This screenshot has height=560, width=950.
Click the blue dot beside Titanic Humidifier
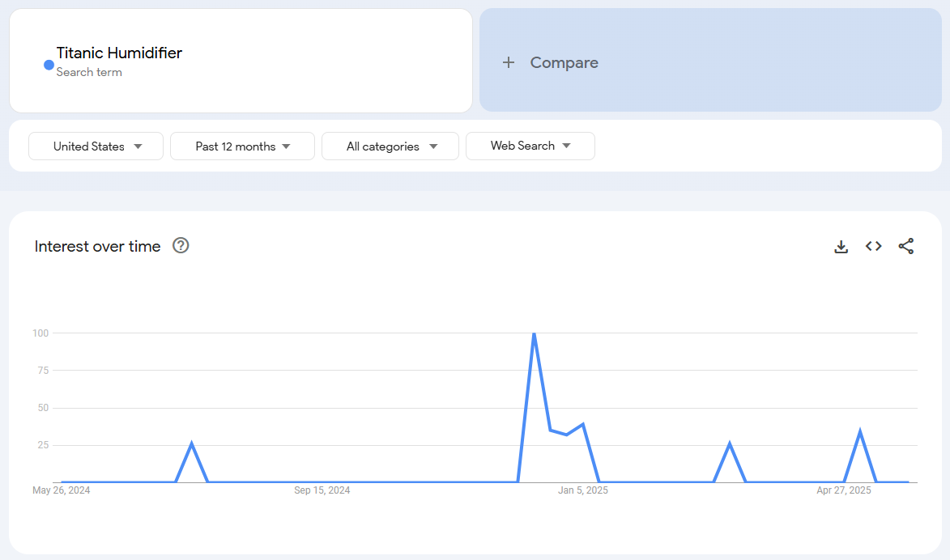click(x=49, y=65)
